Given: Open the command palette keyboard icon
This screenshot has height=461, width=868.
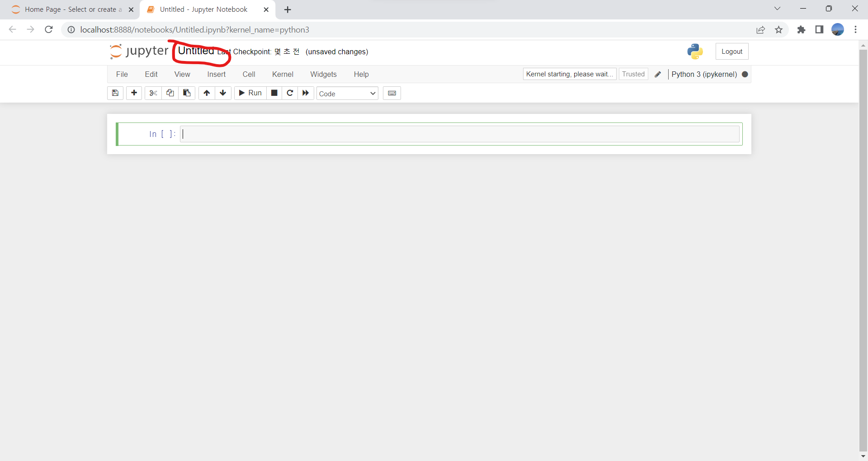Looking at the screenshot, I should point(392,93).
